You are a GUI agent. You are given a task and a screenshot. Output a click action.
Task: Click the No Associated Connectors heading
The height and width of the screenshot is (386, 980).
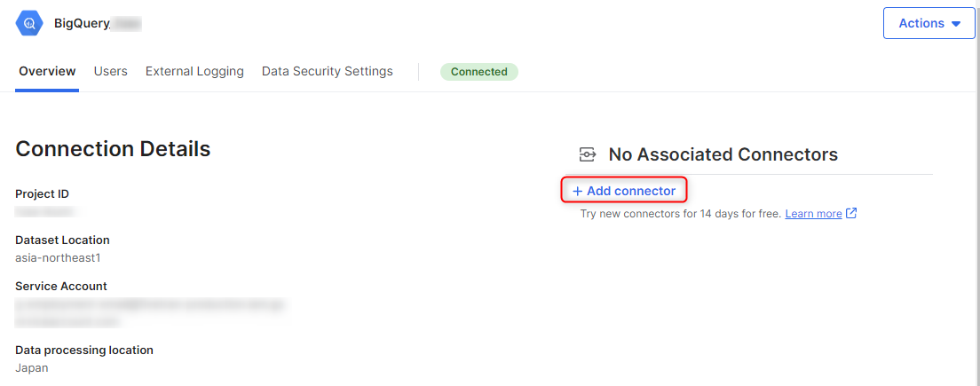click(x=723, y=154)
